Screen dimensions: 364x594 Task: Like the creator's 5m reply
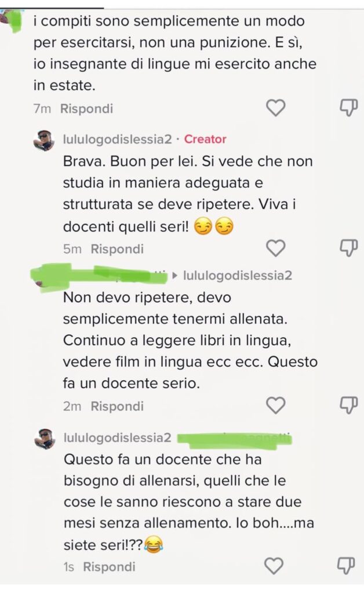pyautogui.click(x=276, y=248)
